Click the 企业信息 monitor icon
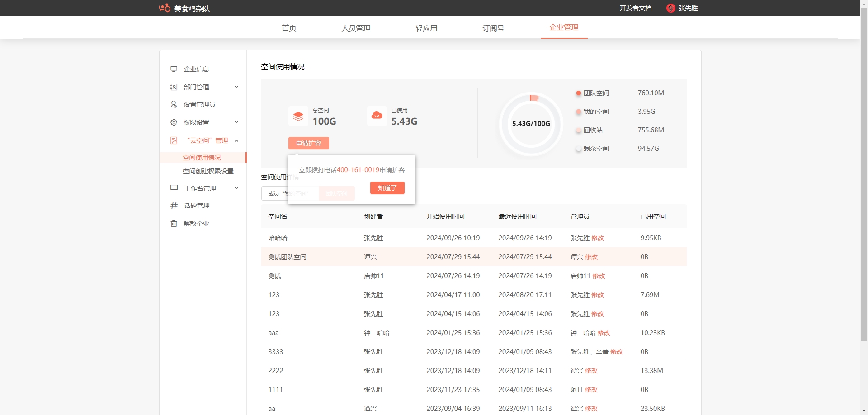868x415 pixels. click(174, 69)
